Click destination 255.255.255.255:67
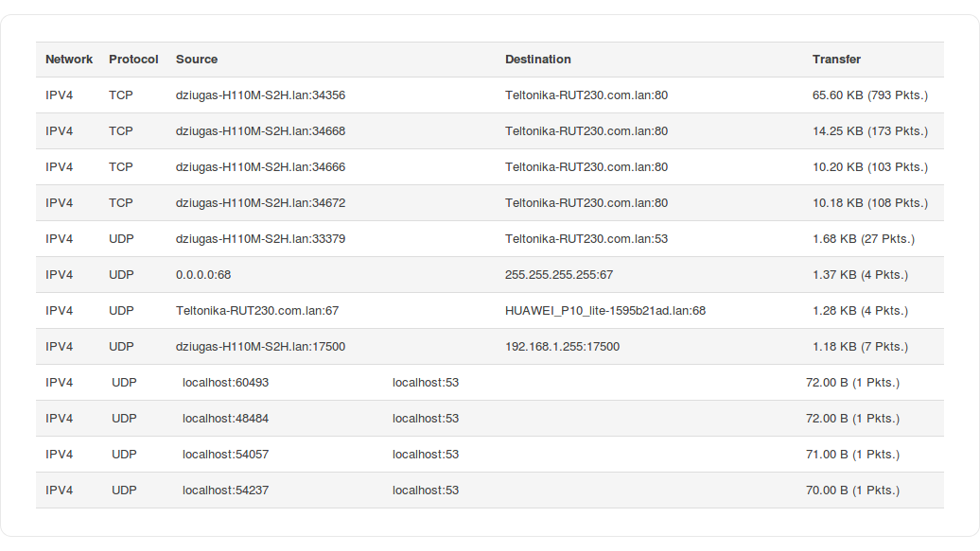The height and width of the screenshot is (551, 980). click(559, 275)
